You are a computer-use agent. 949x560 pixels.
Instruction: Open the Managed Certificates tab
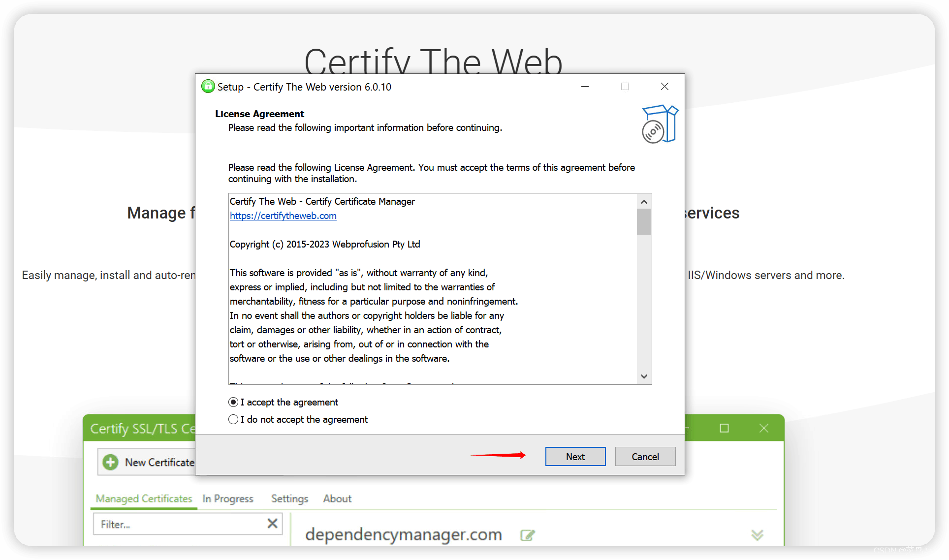coord(144,498)
